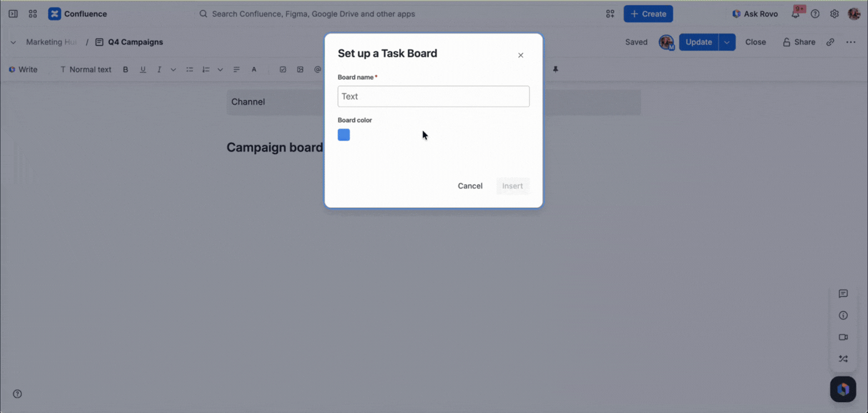Image resolution: width=868 pixels, height=413 pixels.
Task: Click the shuffle arrows icon on right rail
Action: [843, 359]
